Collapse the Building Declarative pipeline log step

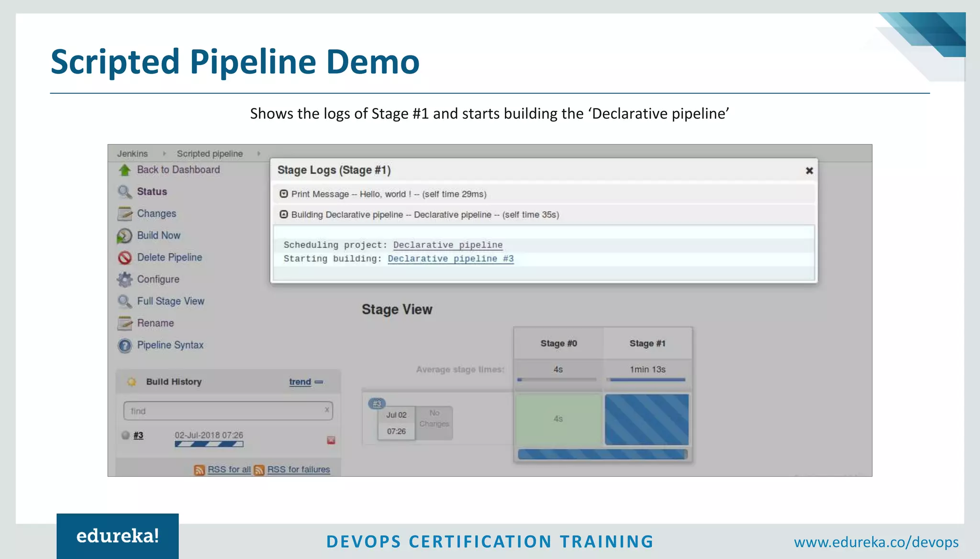click(284, 214)
